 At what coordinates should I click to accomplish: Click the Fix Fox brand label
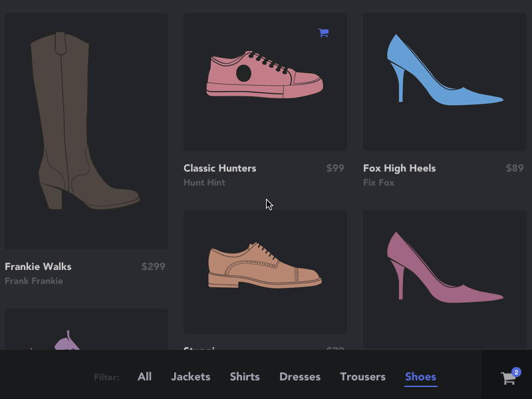pos(378,182)
